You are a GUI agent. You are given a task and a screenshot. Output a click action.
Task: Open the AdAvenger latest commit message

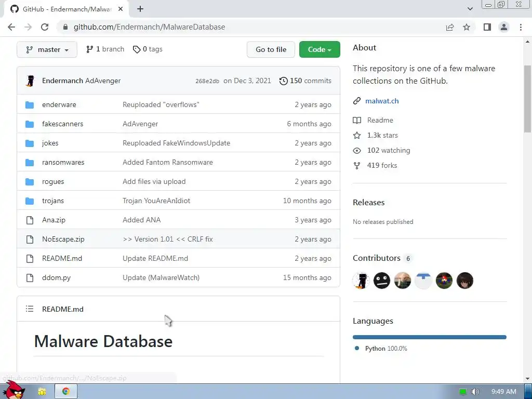tap(103, 81)
